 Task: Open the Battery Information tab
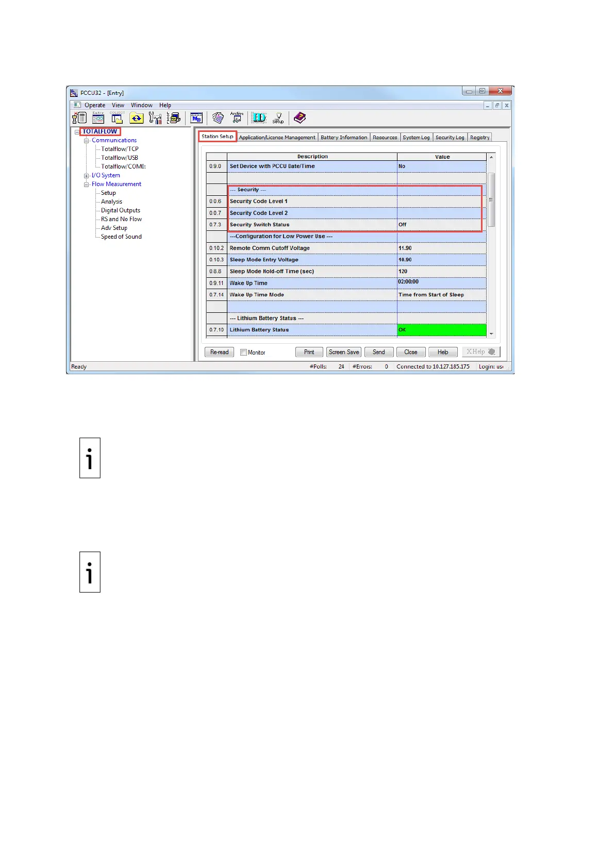[344, 138]
